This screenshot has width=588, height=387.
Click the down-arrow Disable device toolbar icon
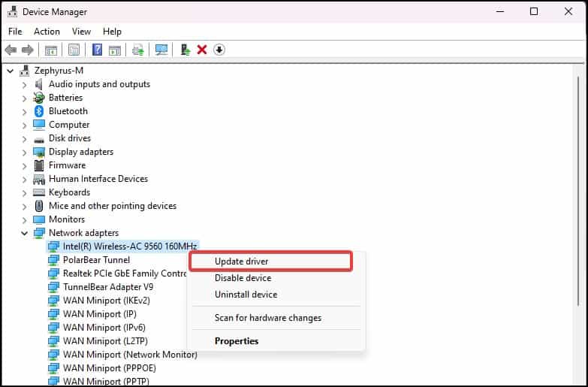coord(219,50)
